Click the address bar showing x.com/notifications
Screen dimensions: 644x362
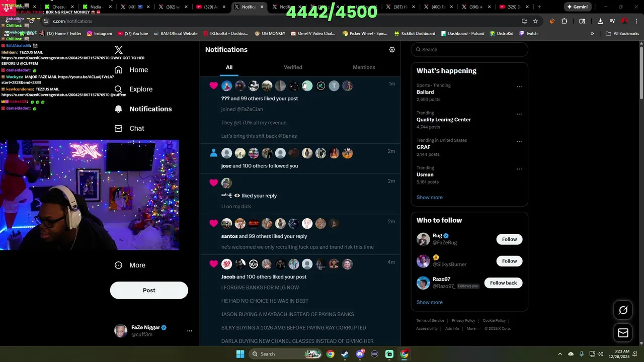[x=282, y=21]
